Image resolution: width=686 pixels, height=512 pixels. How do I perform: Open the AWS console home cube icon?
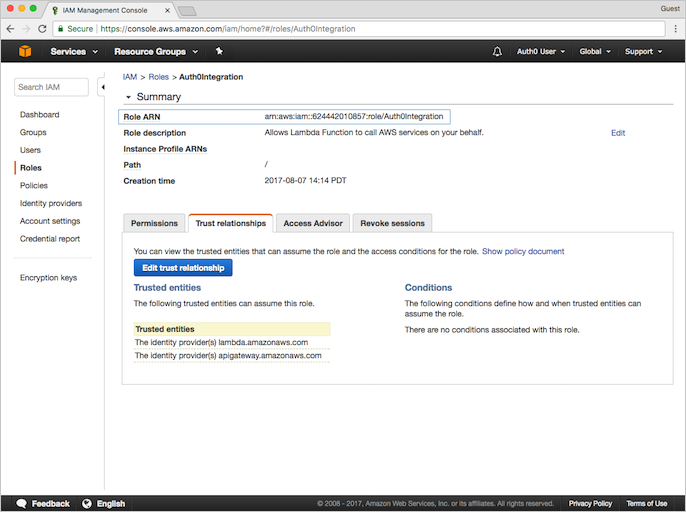[x=25, y=51]
